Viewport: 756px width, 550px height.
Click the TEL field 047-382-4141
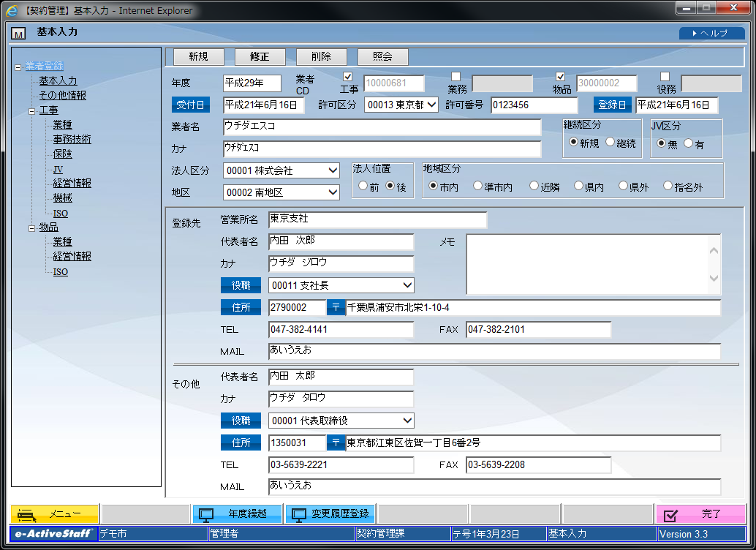pyautogui.click(x=341, y=330)
